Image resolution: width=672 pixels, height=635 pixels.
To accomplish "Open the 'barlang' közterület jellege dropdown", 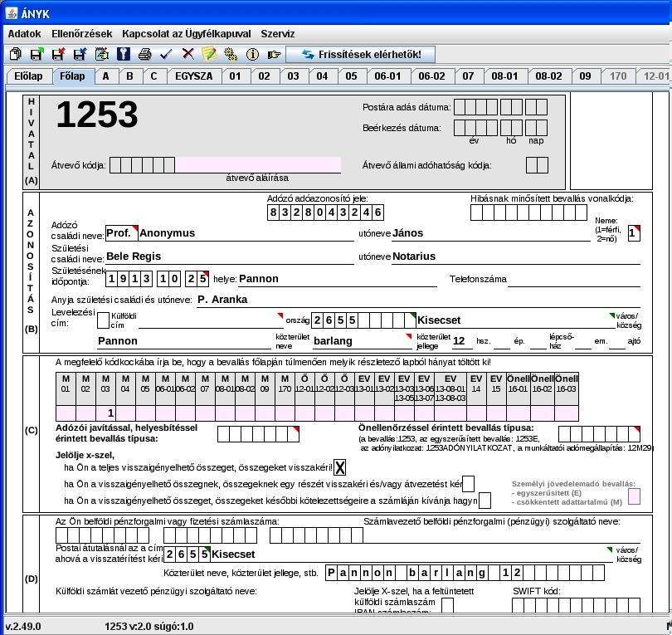I will point(363,341).
